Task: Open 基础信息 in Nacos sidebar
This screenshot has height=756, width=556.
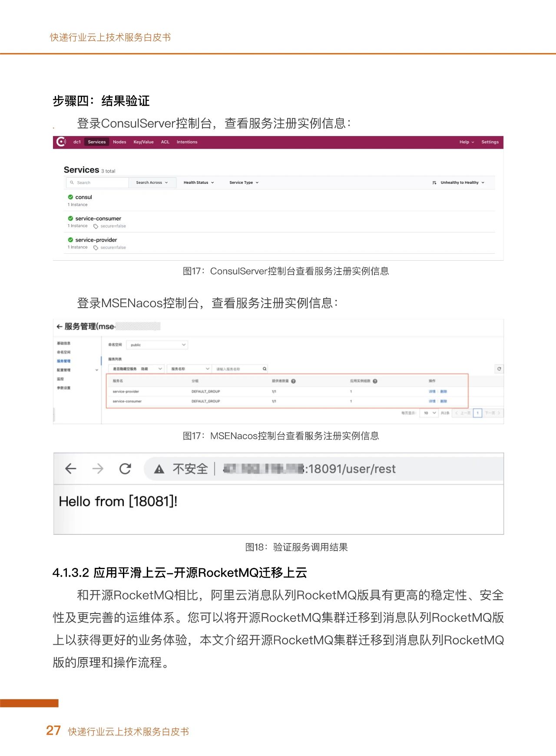Action: (x=63, y=343)
